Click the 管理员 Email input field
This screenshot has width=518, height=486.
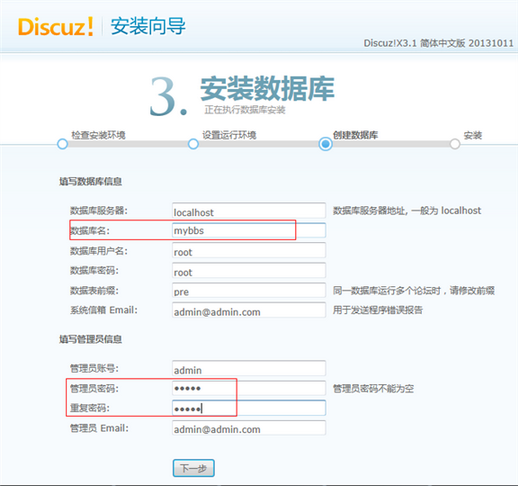point(249,428)
